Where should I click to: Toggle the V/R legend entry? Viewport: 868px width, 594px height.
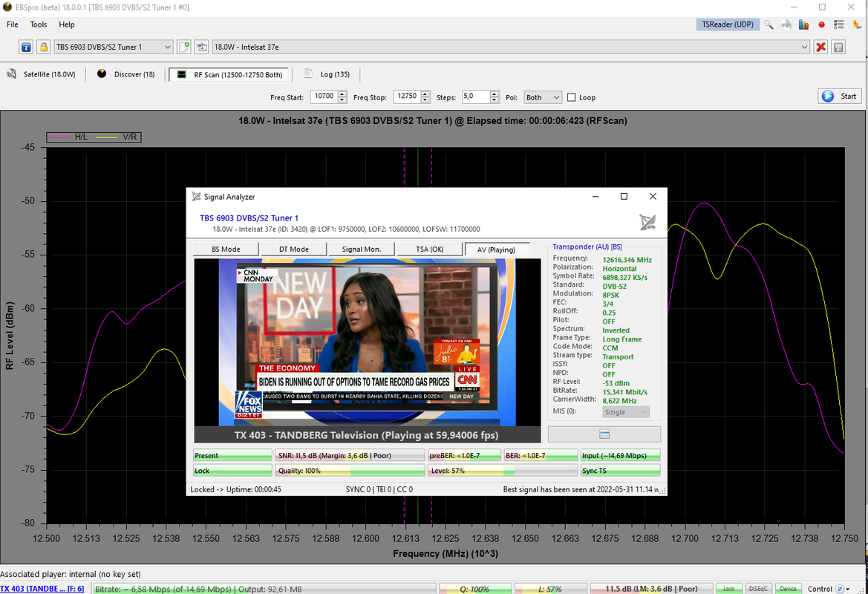[x=117, y=137]
